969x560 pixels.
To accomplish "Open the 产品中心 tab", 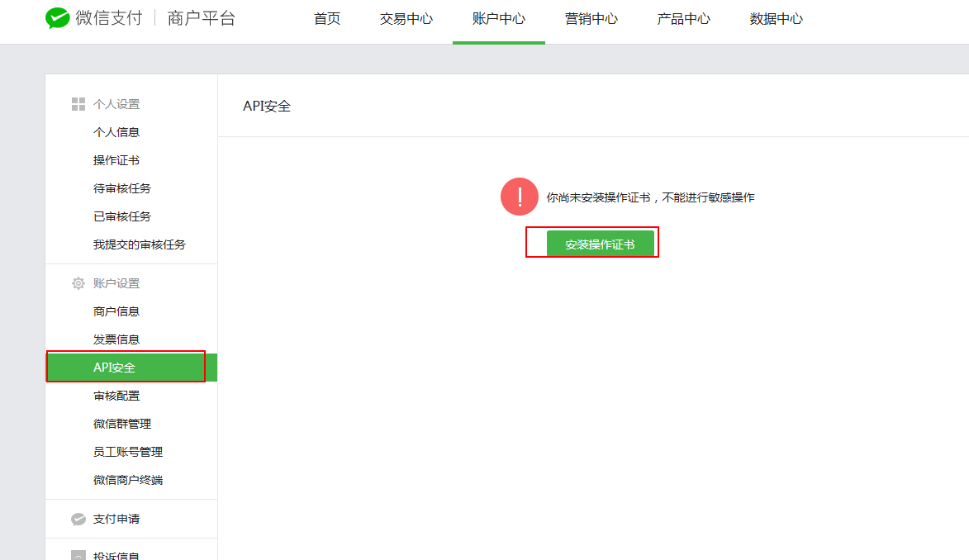I will coord(683,19).
